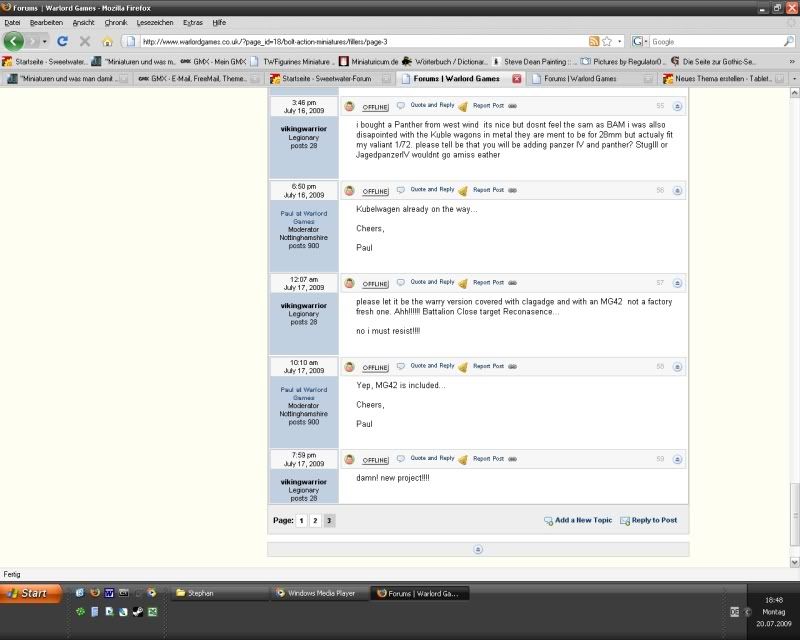Open the Chronik menu
The height and width of the screenshot is (640, 800).
click(116, 22)
